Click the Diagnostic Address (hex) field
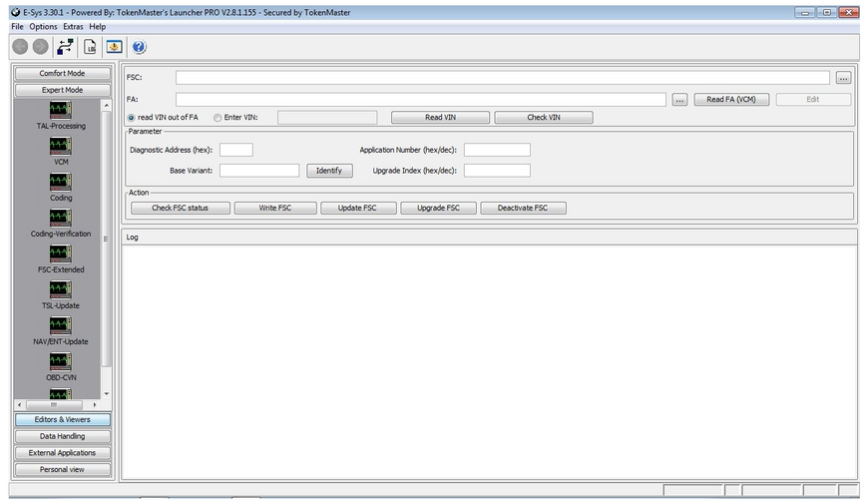 coord(236,150)
